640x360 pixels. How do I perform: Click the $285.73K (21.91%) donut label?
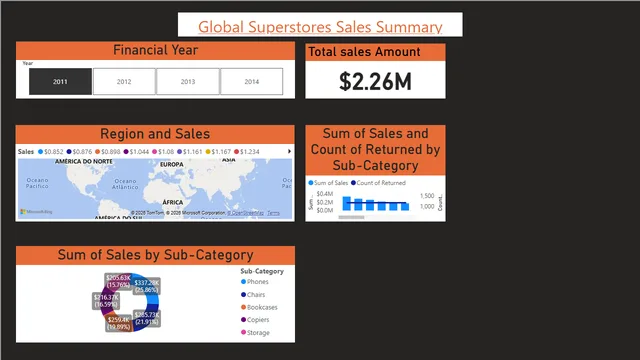tap(147, 318)
